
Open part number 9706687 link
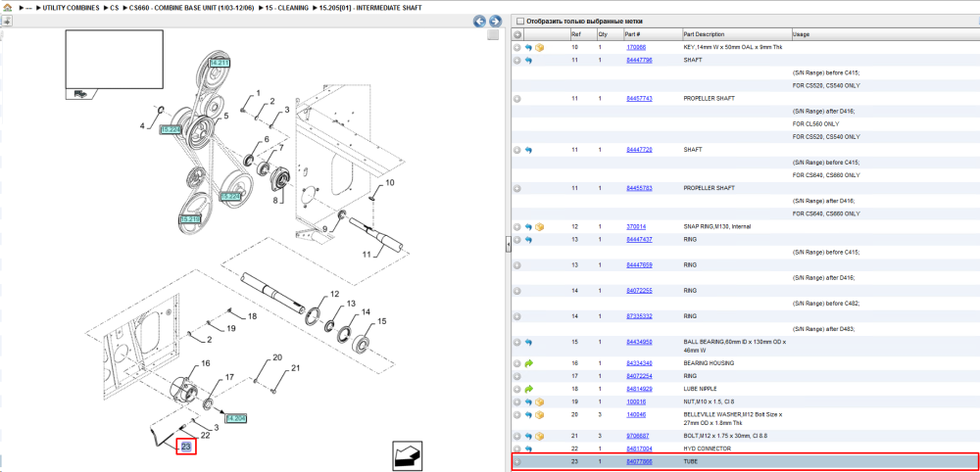[x=638, y=436]
